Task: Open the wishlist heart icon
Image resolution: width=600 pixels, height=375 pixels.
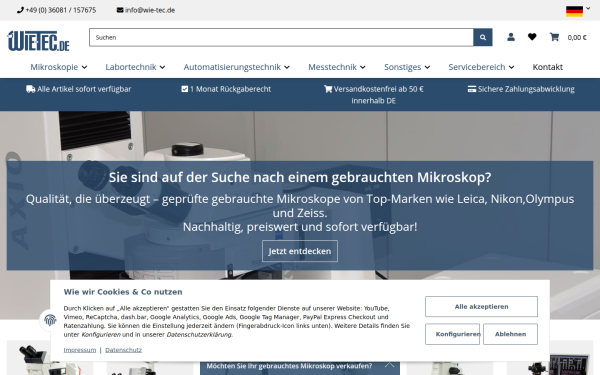Action: (x=532, y=37)
